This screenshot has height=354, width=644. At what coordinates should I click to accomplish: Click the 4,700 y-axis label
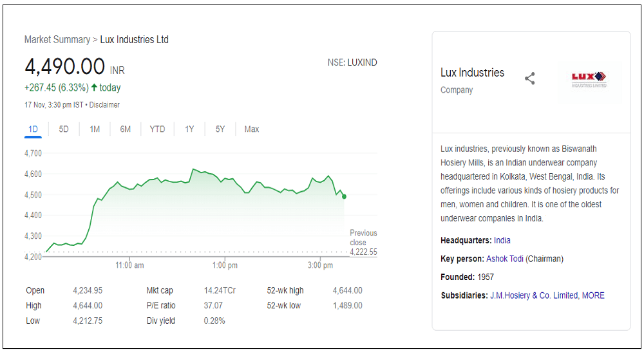pos(33,153)
